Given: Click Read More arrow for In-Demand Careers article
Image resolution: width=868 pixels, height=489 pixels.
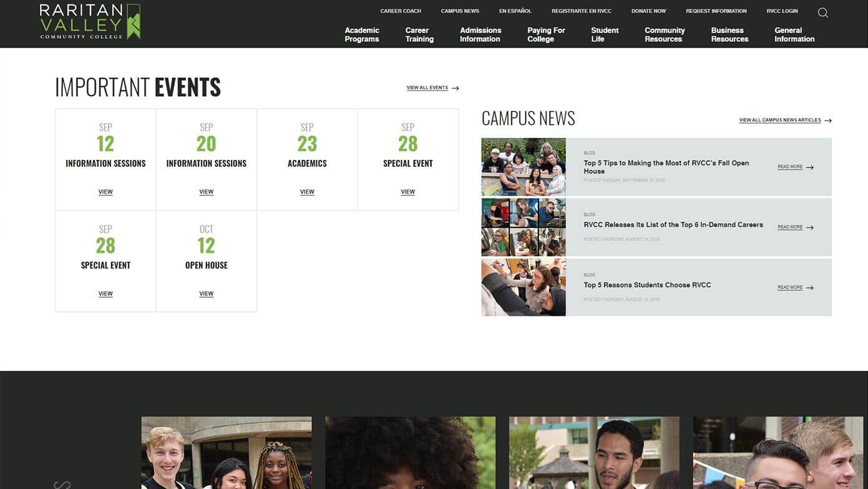Looking at the screenshot, I should [810, 227].
